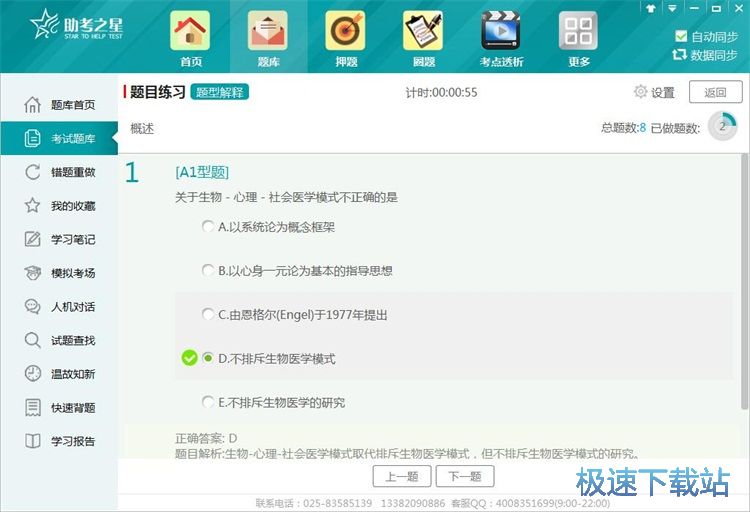Click the 试题查找 magnifier icon
750x512 pixels.
(33, 340)
